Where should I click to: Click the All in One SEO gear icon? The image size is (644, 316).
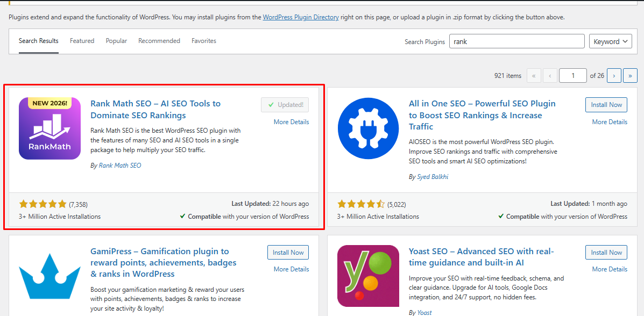click(x=369, y=128)
